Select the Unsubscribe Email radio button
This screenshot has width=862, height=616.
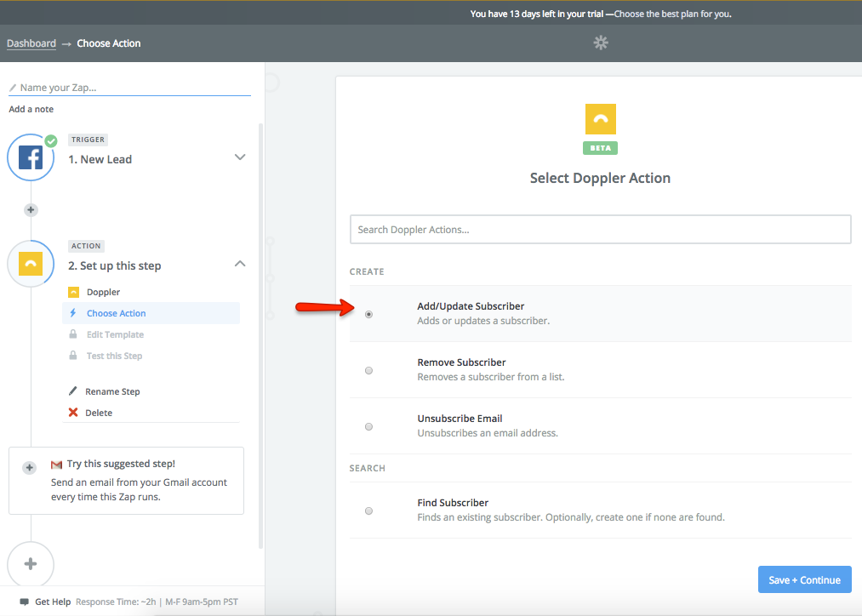tap(368, 426)
